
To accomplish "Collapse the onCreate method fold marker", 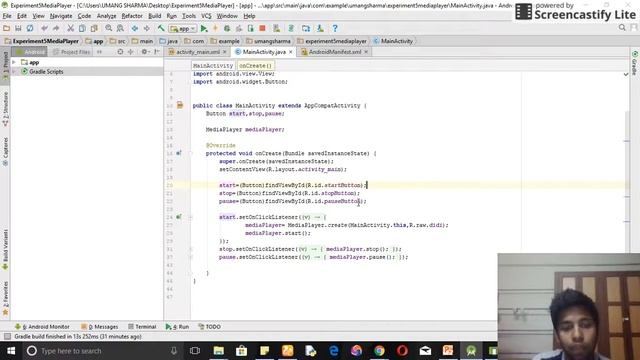I will [191, 153].
